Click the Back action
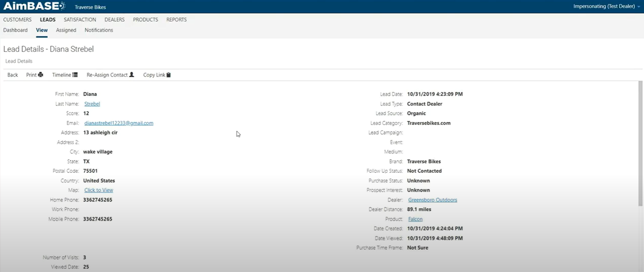The image size is (644, 272). coord(12,75)
